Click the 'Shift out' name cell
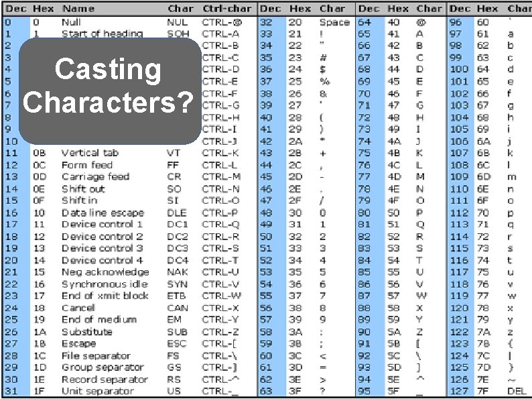 [83, 189]
